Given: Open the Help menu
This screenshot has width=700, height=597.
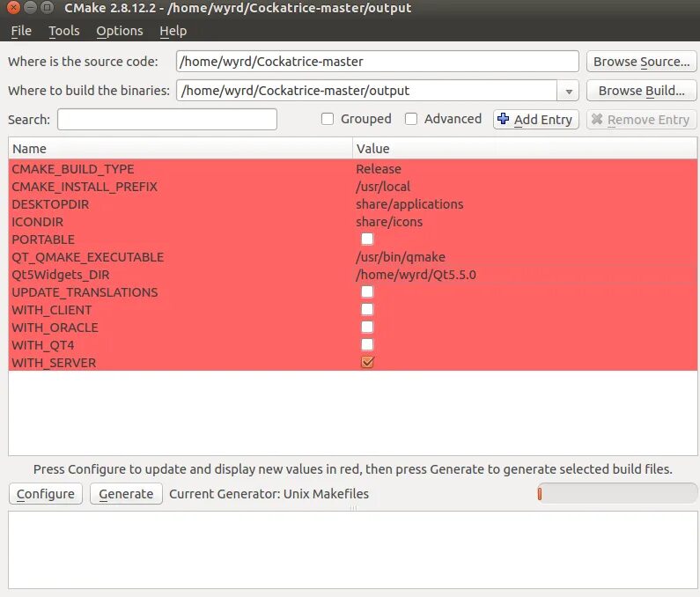Looking at the screenshot, I should pyautogui.click(x=173, y=31).
